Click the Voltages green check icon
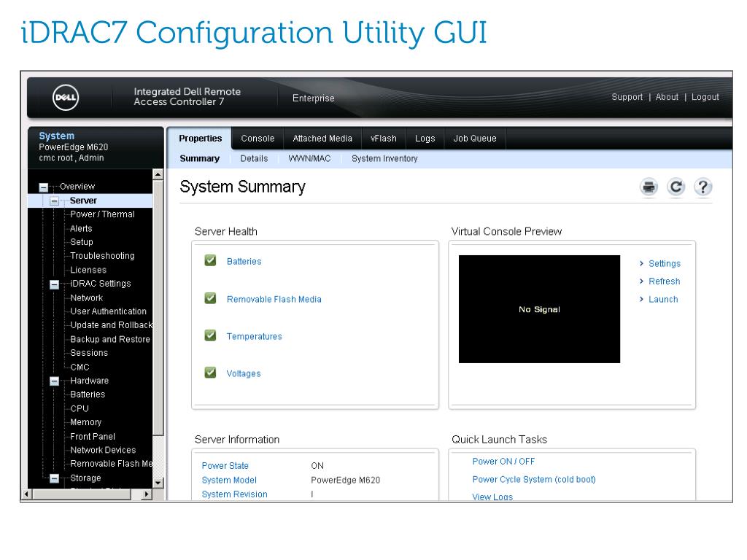 pos(210,373)
